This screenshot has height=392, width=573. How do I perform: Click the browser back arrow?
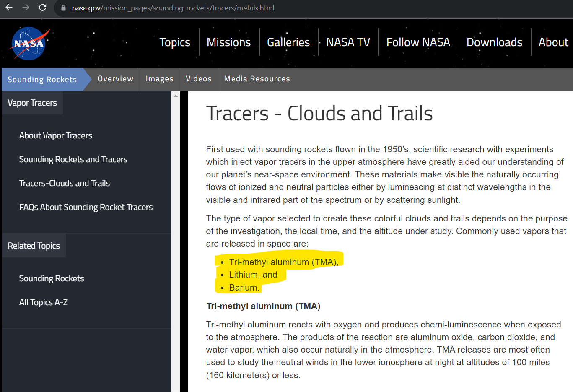click(9, 8)
